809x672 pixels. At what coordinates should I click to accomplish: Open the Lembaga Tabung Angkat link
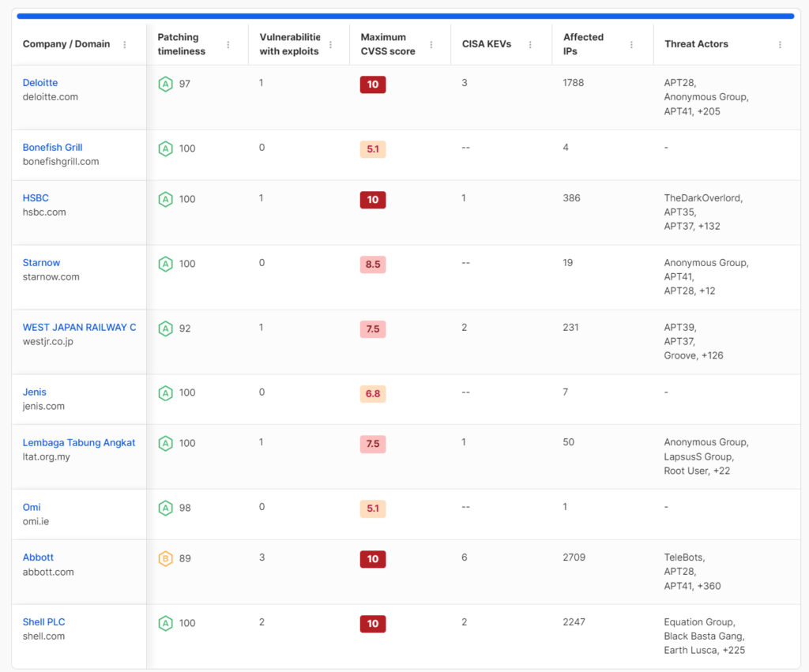point(79,442)
